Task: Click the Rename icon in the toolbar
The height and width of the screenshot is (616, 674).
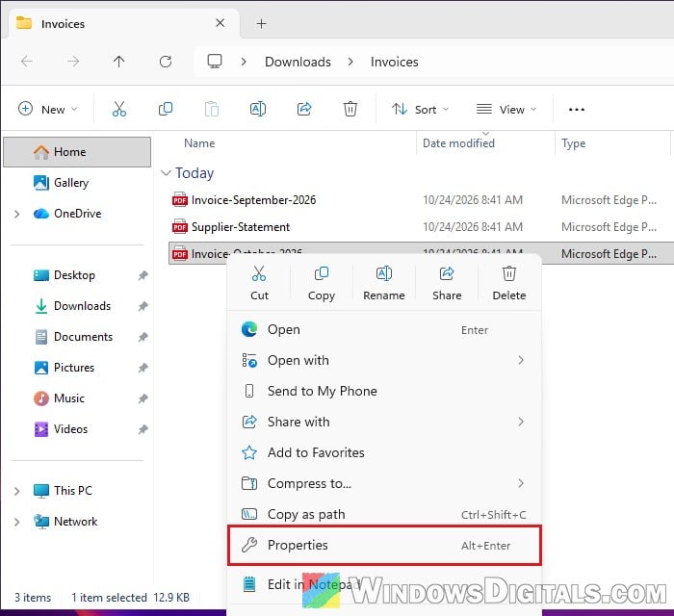Action: [x=258, y=109]
